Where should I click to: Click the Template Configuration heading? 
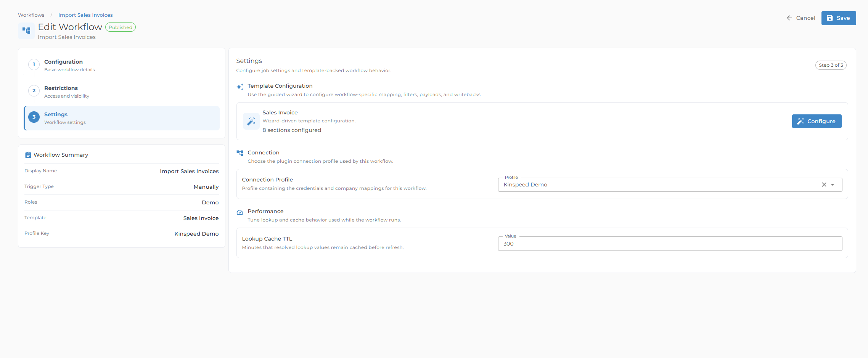[280, 86]
